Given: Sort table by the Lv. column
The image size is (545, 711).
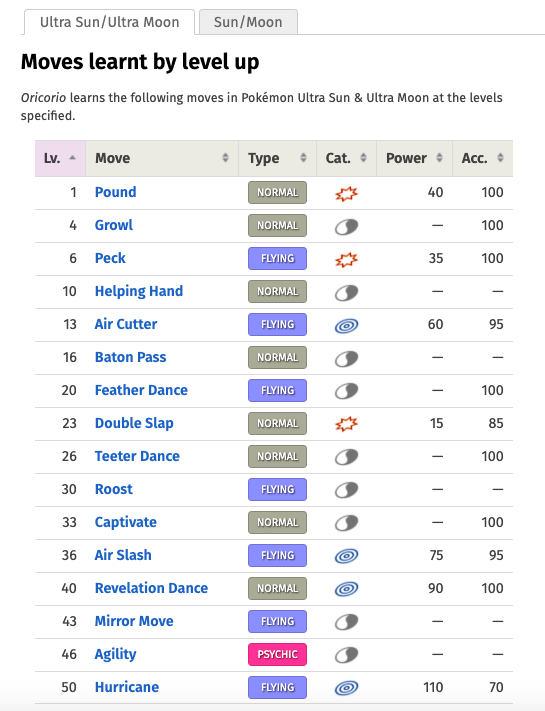Looking at the screenshot, I should pyautogui.click(x=60, y=158).
